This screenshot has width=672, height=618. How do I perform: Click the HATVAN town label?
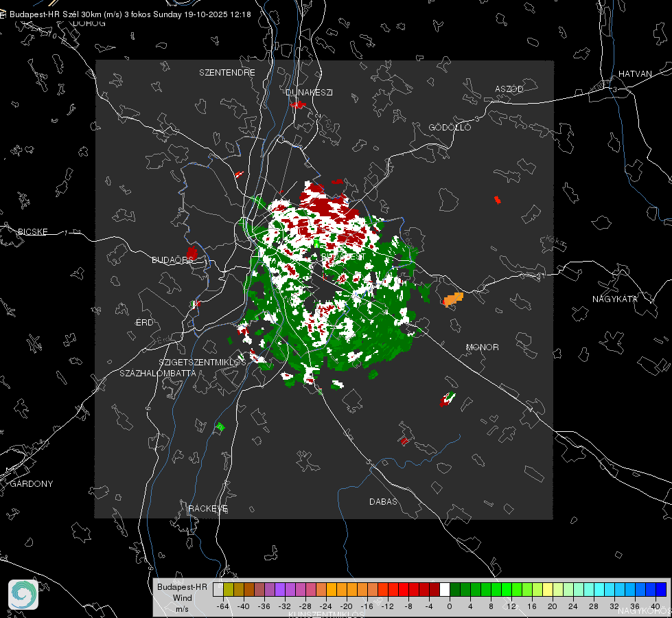pyautogui.click(x=635, y=73)
